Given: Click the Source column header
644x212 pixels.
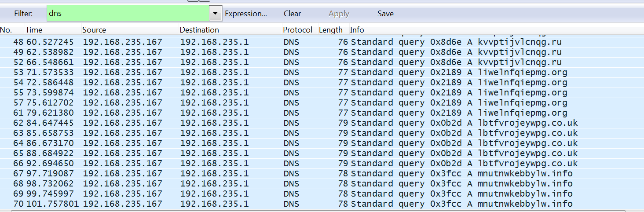Looking at the screenshot, I should [94, 30].
